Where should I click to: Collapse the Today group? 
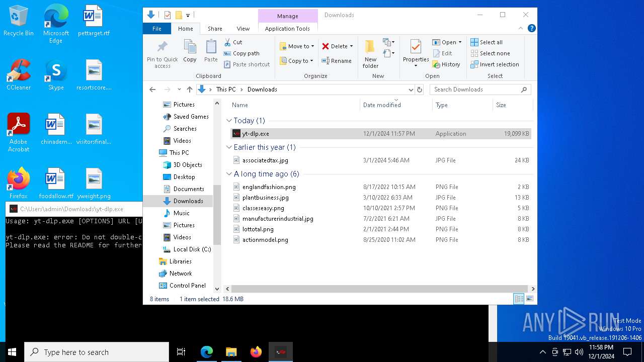pos(229,121)
